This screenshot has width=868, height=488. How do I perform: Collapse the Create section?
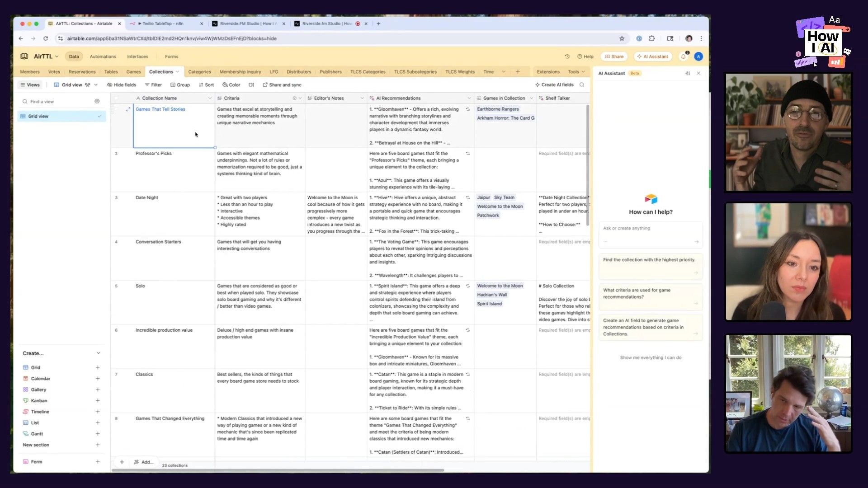[x=98, y=353]
